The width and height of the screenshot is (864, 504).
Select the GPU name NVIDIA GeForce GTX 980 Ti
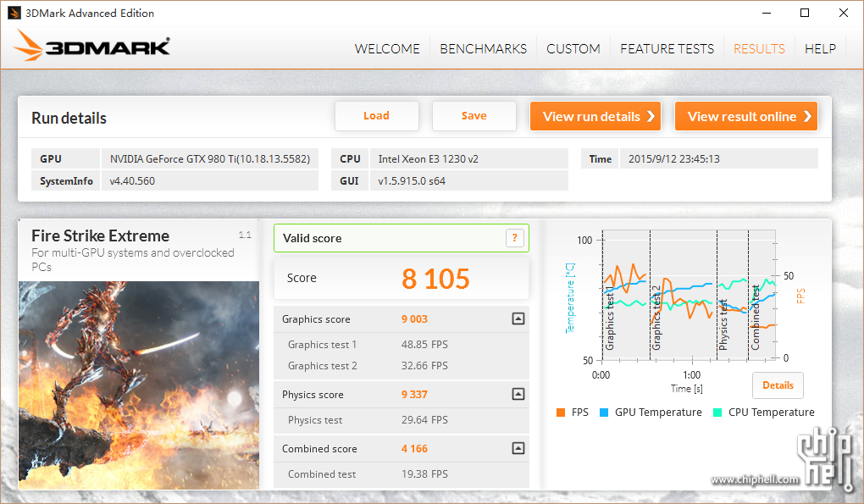pyautogui.click(x=210, y=159)
